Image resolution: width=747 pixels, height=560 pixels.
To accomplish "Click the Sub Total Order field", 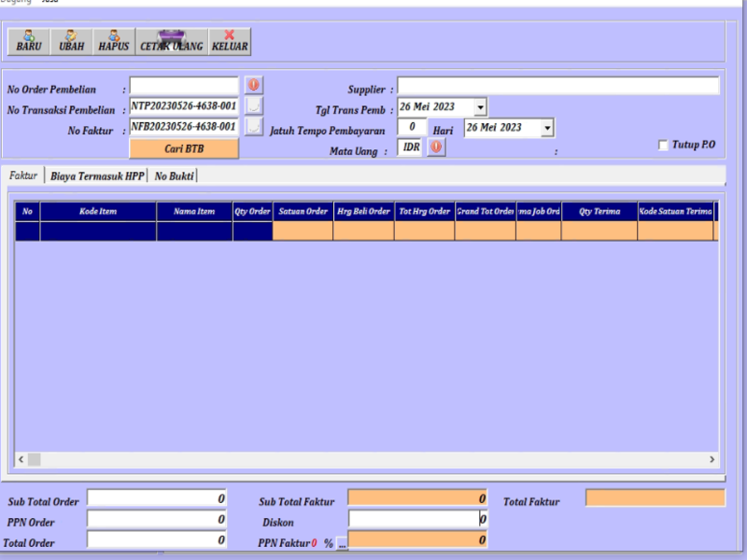I will [157, 498].
